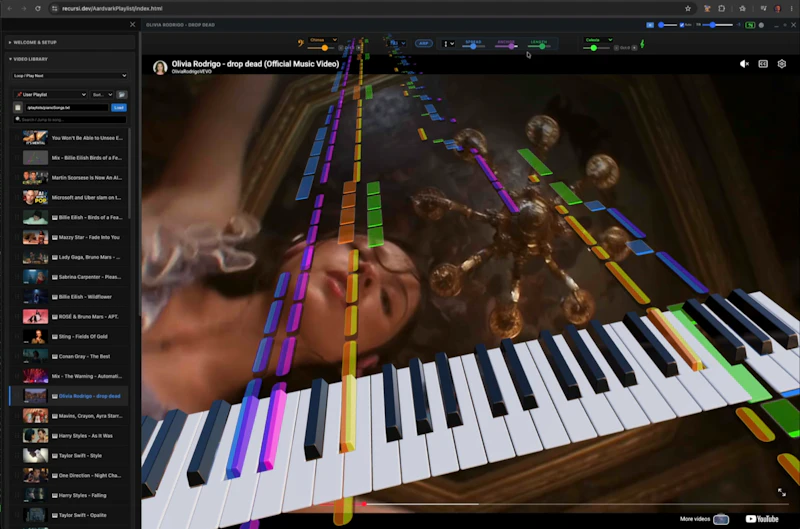Adjust the Celesta volume slider
Image resolution: width=800 pixels, height=529 pixels.
596,48
